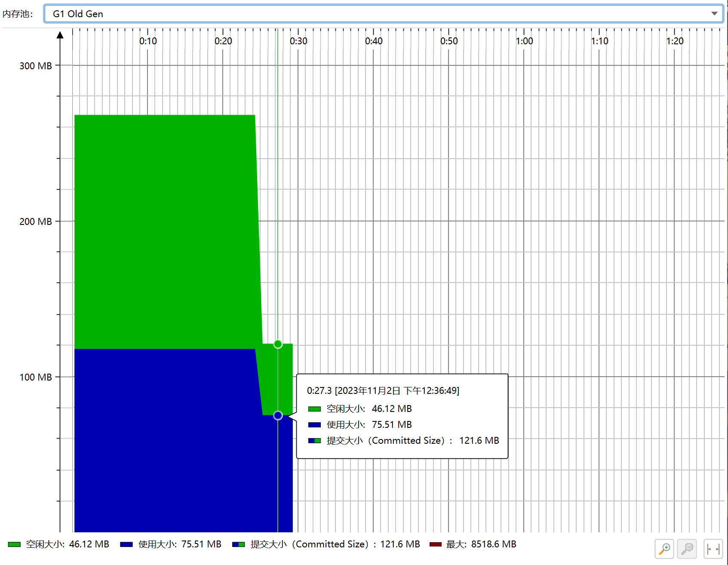Click the blue used size swatch in bottom legend
This screenshot has height=565, width=728.
click(126, 544)
